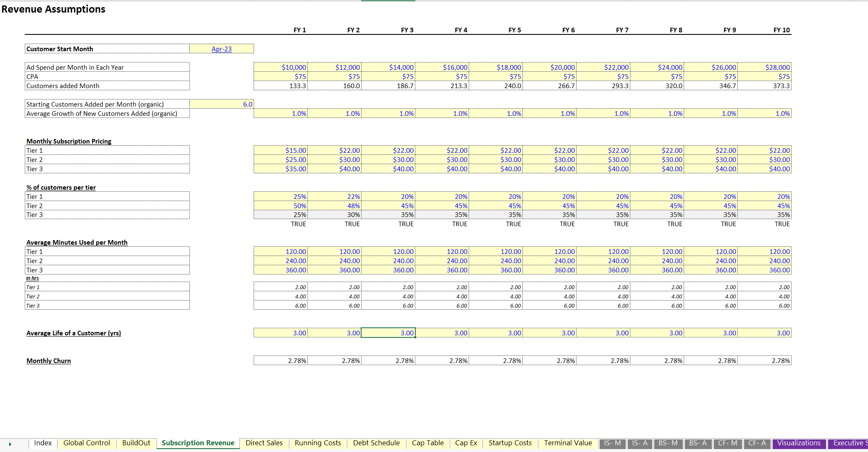Select the IS- M sheet tab
868x452 pixels.
coord(612,443)
